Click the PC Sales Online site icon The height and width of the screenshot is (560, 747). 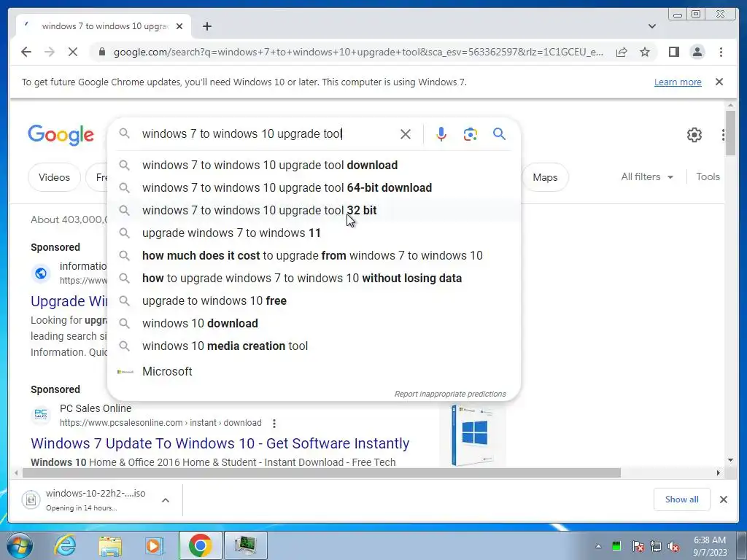[41, 415]
